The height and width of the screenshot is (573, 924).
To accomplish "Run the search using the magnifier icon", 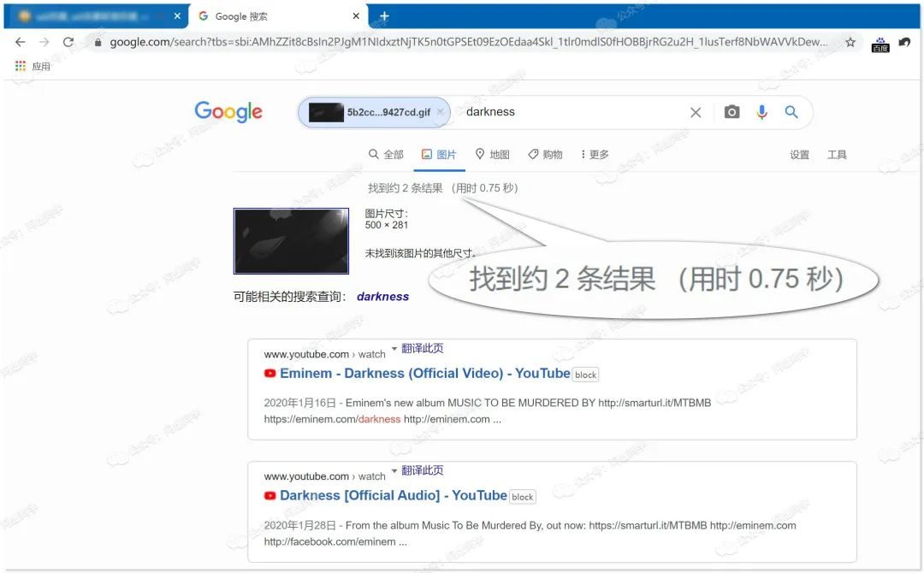I will point(791,111).
